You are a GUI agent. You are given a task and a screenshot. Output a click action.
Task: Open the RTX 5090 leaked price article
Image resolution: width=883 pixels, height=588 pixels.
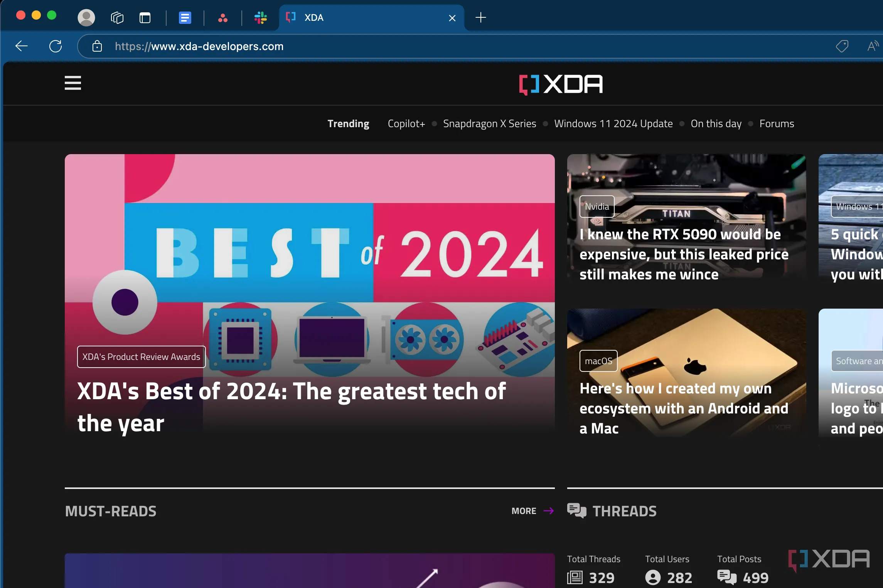684,254
